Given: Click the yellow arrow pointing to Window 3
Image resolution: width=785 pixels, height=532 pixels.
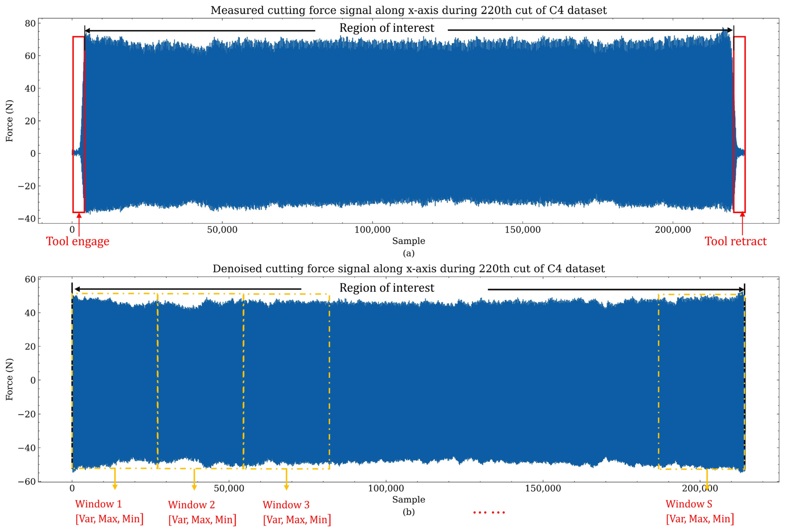Looking at the screenshot, I should tap(286, 480).
